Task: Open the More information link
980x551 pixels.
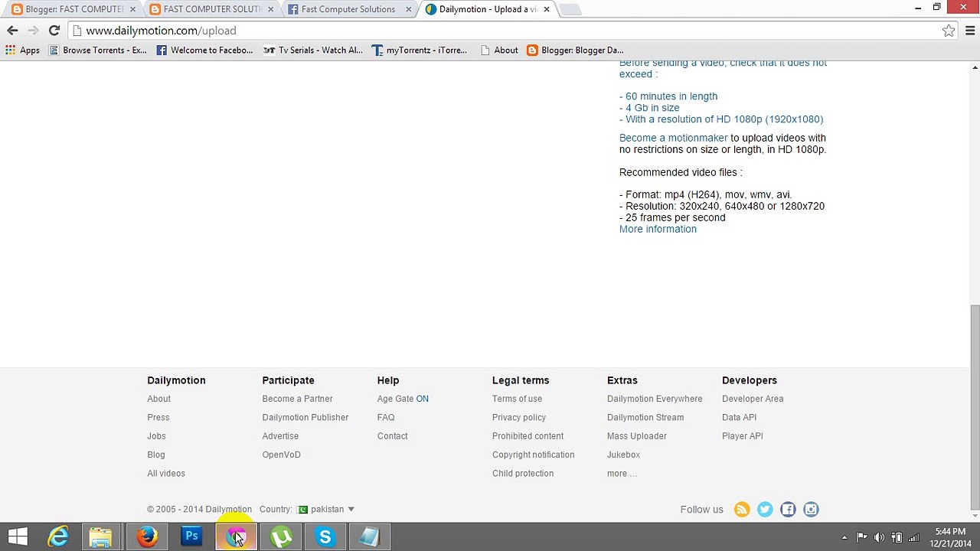Action: tap(658, 230)
